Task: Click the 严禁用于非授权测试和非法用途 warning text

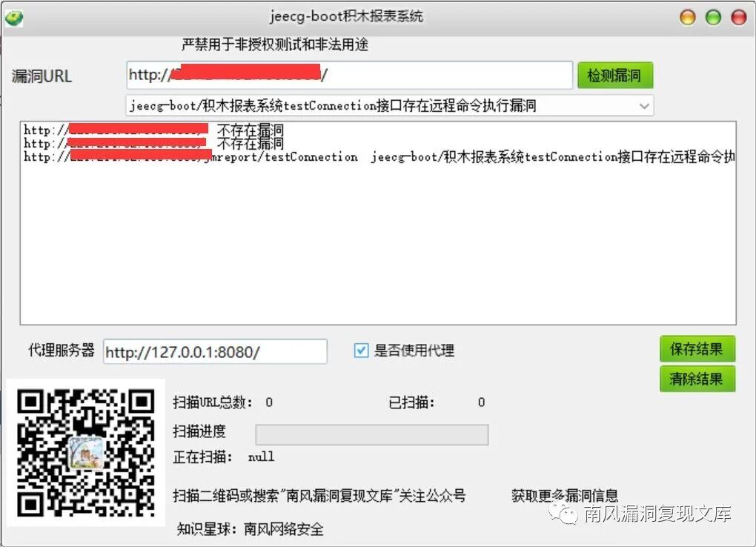Action: tap(275, 45)
